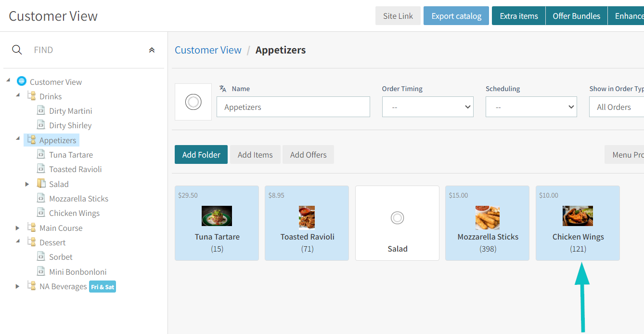Open the Order Timing dropdown
Viewport: 644px width, 334px height.
coord(428,107)
